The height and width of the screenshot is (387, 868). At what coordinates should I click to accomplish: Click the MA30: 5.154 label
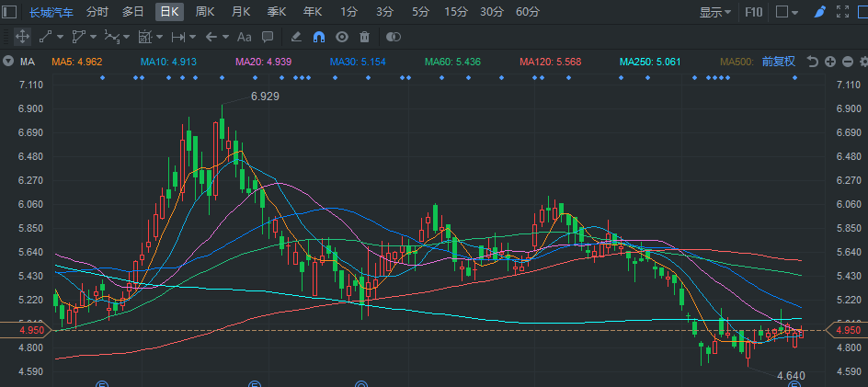(x=358, y=62)
